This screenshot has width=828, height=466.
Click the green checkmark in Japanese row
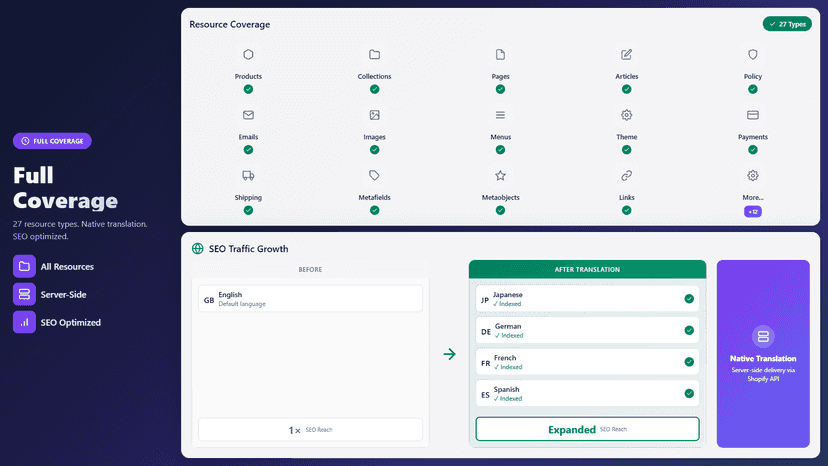point(689,299)
